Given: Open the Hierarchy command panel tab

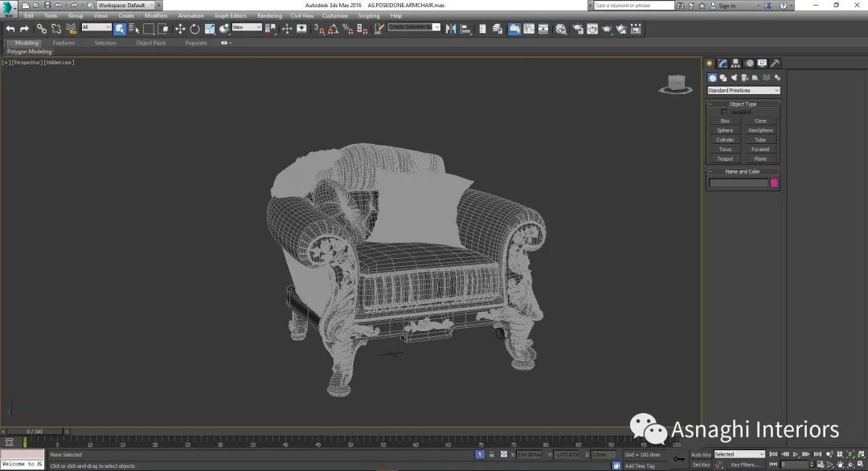Looking at the screenshot, I should click(735, 63).
